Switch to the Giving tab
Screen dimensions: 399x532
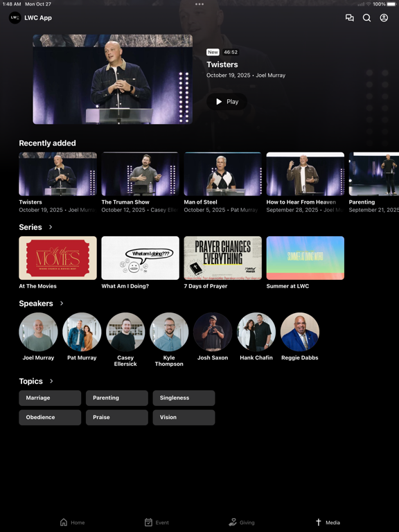click(242, 522)
